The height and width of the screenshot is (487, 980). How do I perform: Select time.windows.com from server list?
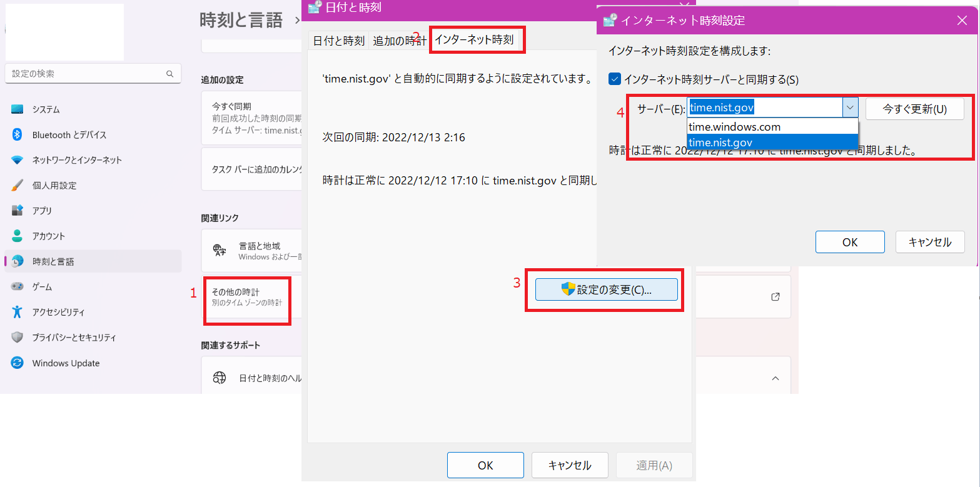772,126
